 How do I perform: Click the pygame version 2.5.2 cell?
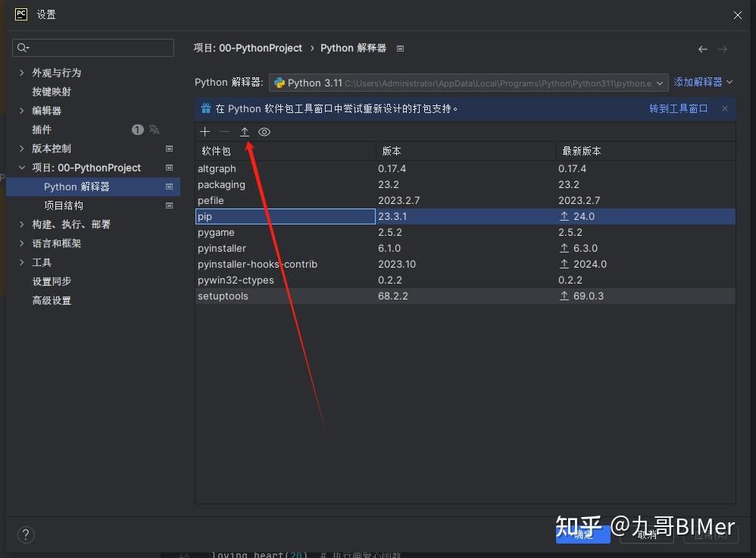pos(466,232)
